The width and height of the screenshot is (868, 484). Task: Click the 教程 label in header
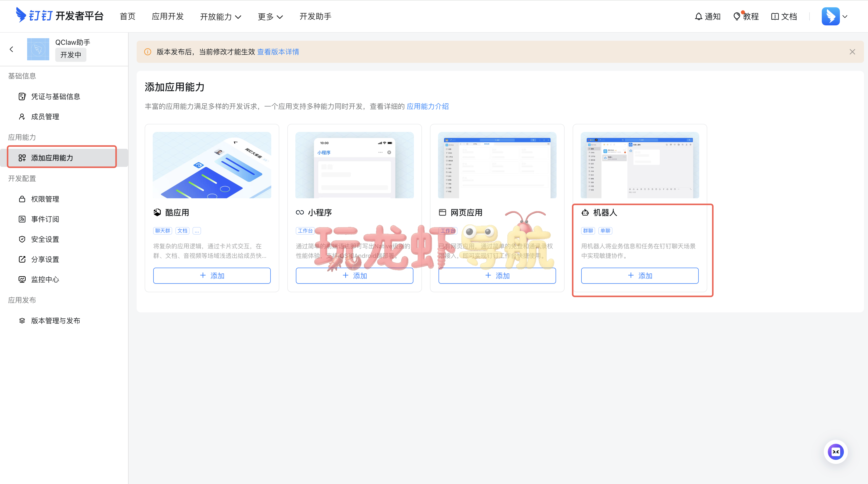[751, 16]
